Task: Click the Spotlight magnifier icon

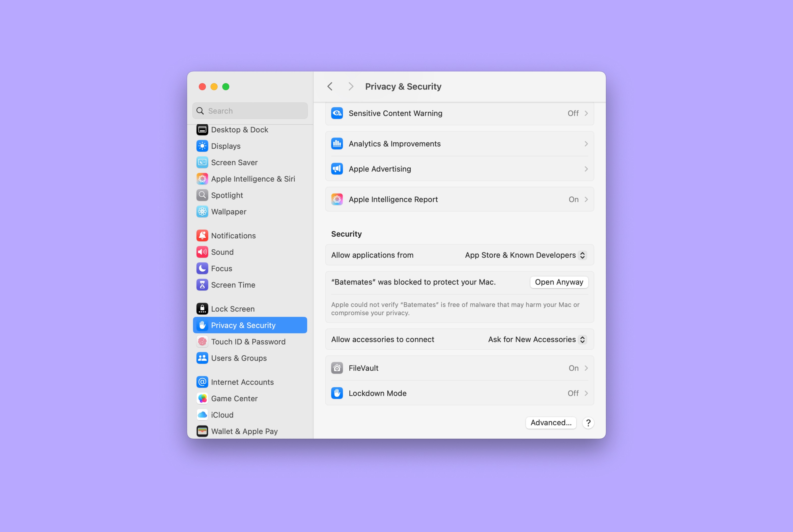Action: click(202, 195)
